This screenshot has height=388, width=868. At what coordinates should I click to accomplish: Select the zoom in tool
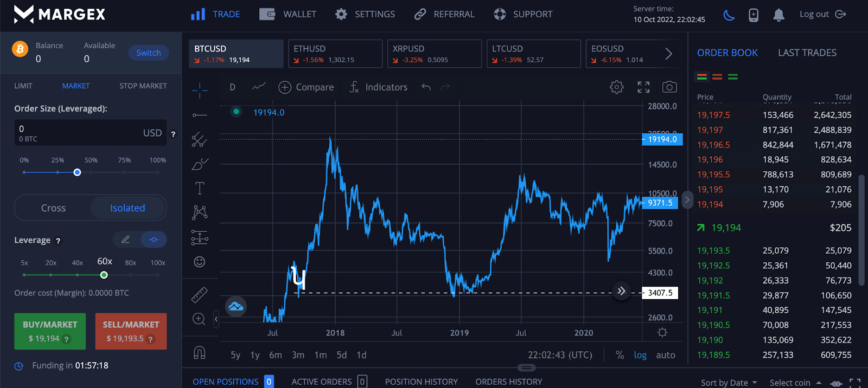point(199,319)
